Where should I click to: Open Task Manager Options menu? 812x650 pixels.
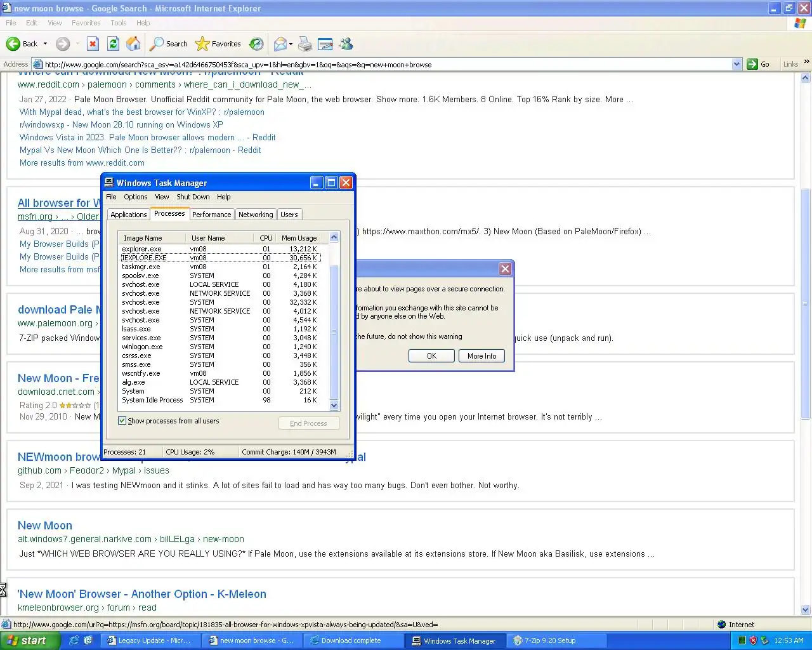point(135,197)
